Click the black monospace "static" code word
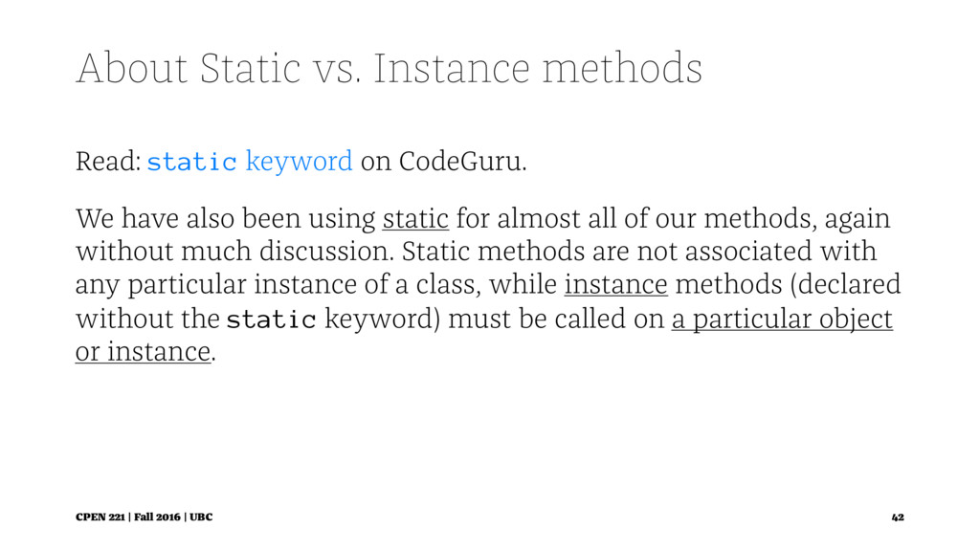This screenshot has height=551, width=980. [x=271, y=320]
